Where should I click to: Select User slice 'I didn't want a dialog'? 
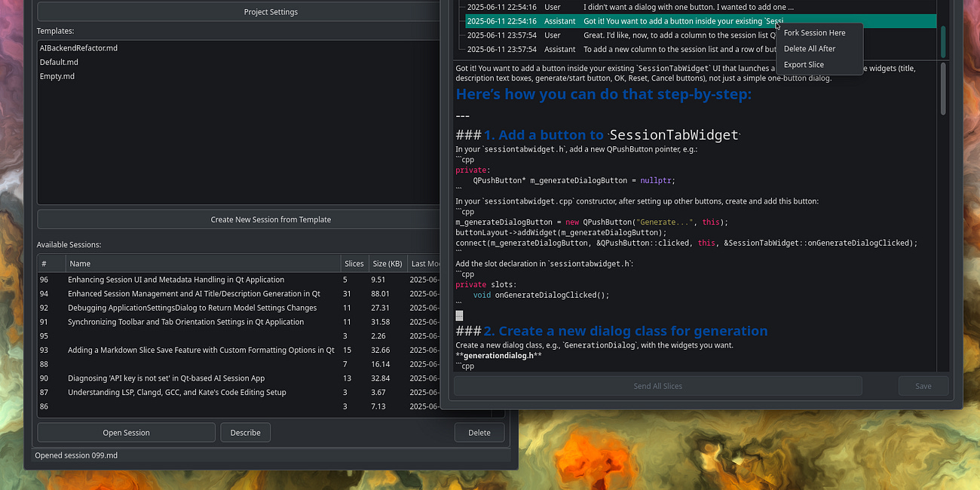click(x=700, y=7)
